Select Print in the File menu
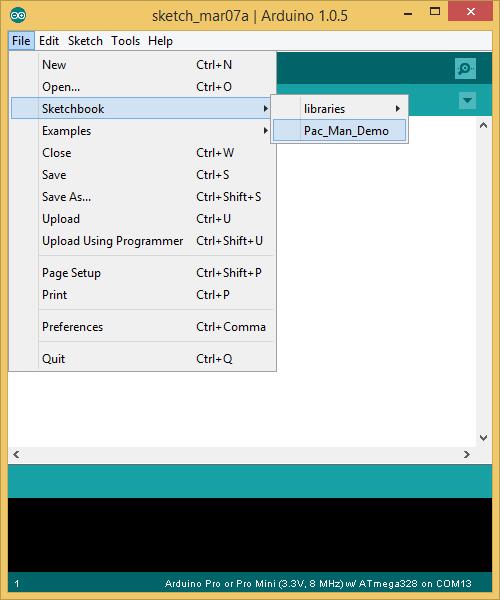The height and width of the screenshot is (600, 500). (142, 295)
